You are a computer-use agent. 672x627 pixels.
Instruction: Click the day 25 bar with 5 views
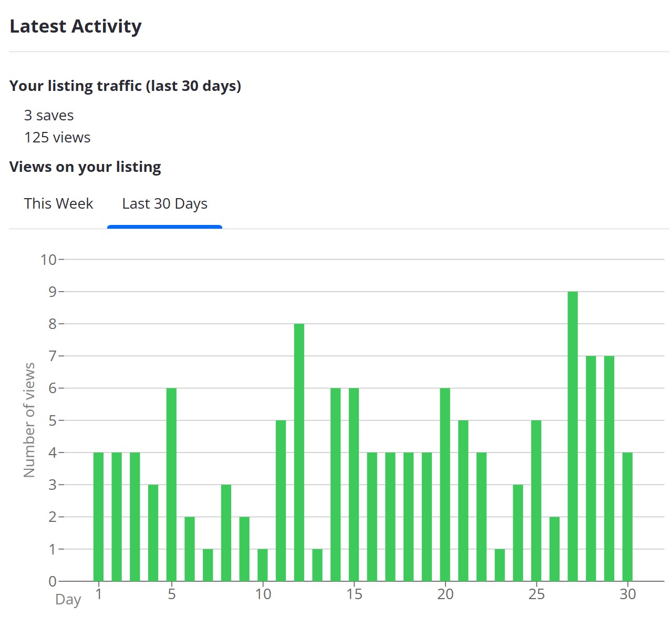[x=536, y=500]
